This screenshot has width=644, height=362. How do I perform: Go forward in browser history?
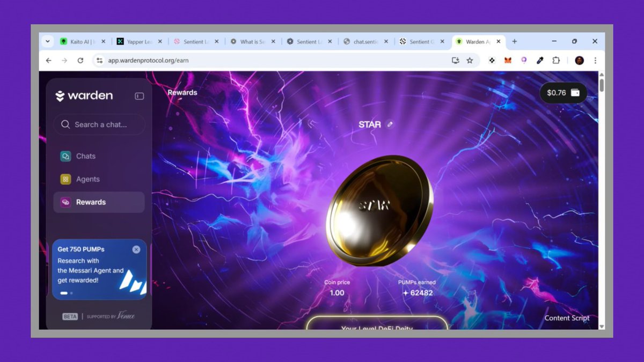[64, 61]
